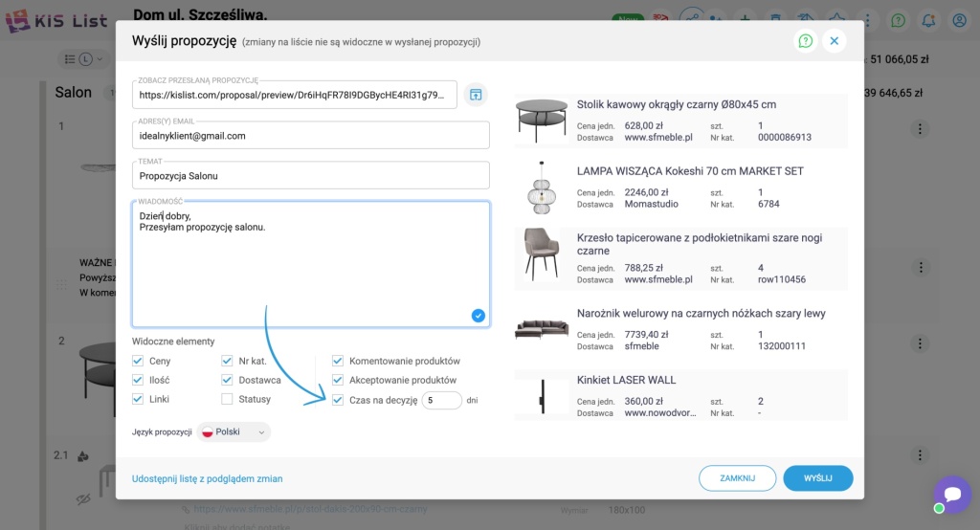Click Udostępnij listę z podglądem zmian link

pos(207,478)
